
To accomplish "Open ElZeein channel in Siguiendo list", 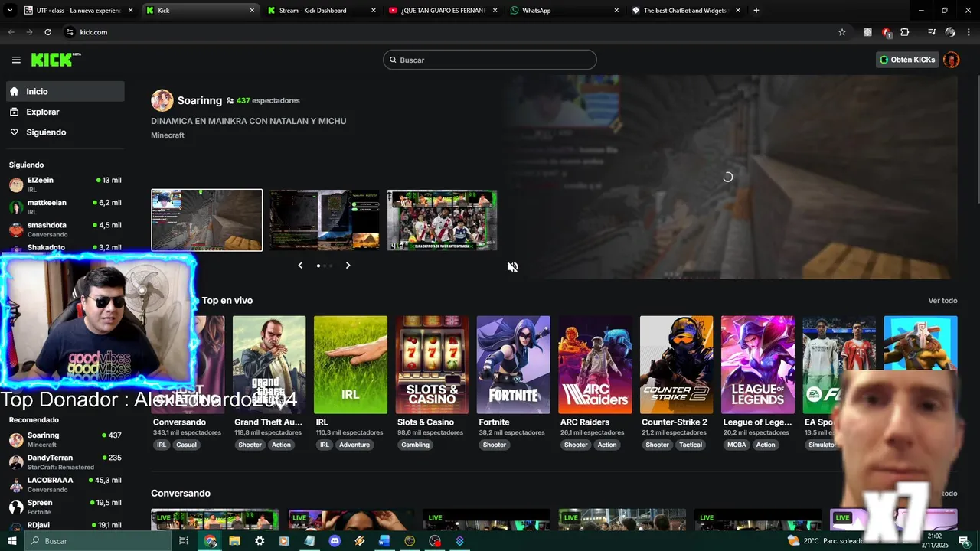I will [65, 184].
